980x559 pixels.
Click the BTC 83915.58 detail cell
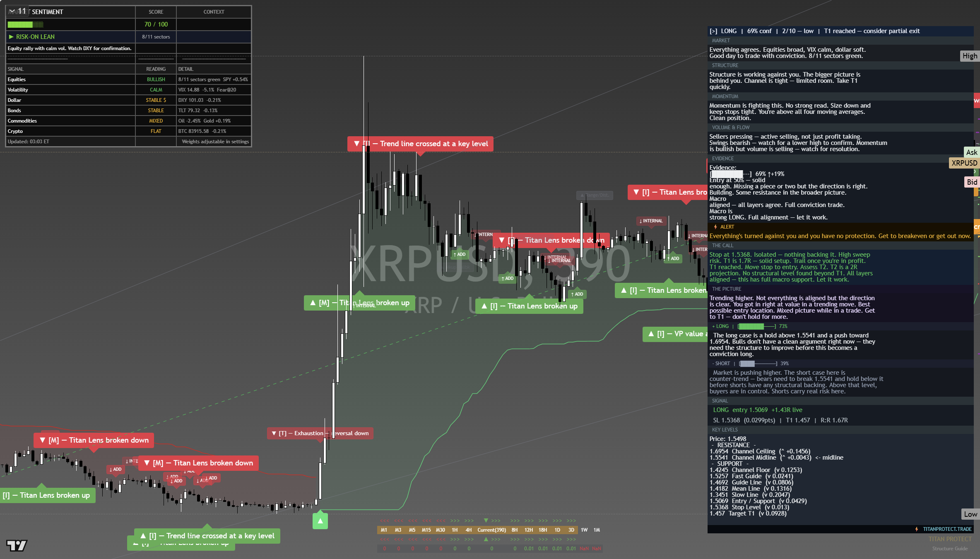pos(214,131)
